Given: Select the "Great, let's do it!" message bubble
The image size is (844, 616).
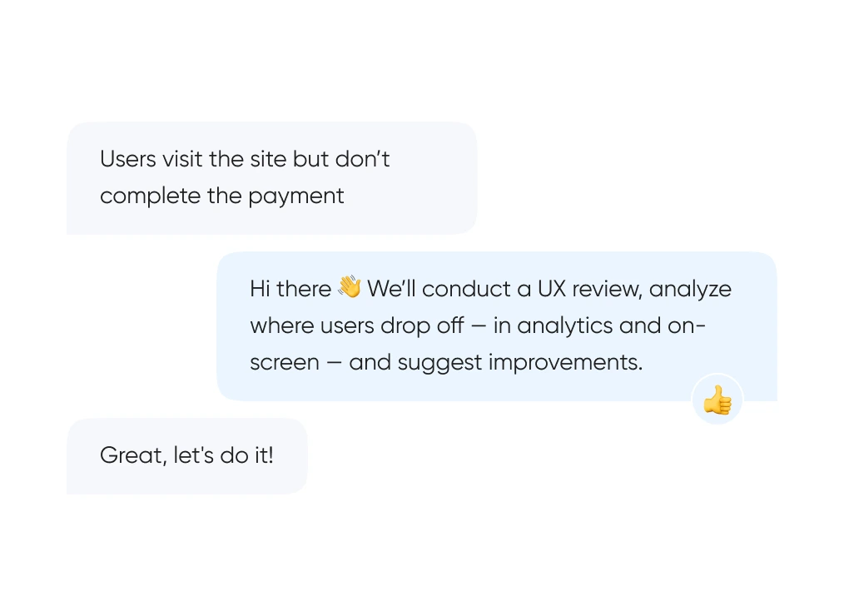Looking at the screenshot, I should [186, 456].
